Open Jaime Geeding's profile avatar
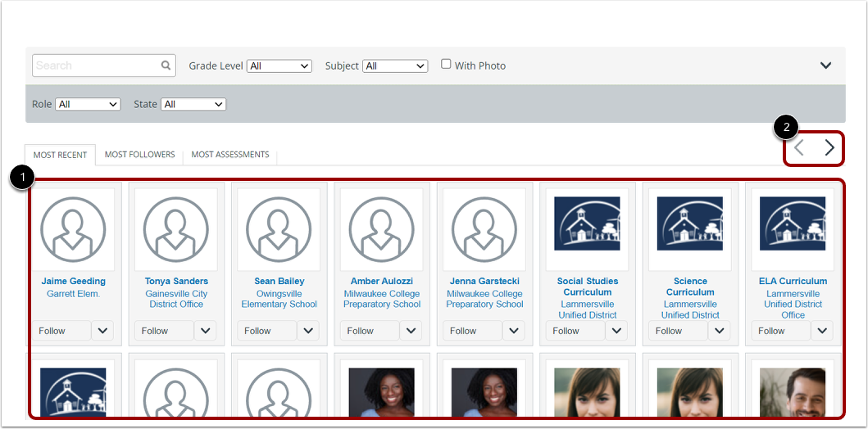868x429 pixels. point(73,229)
